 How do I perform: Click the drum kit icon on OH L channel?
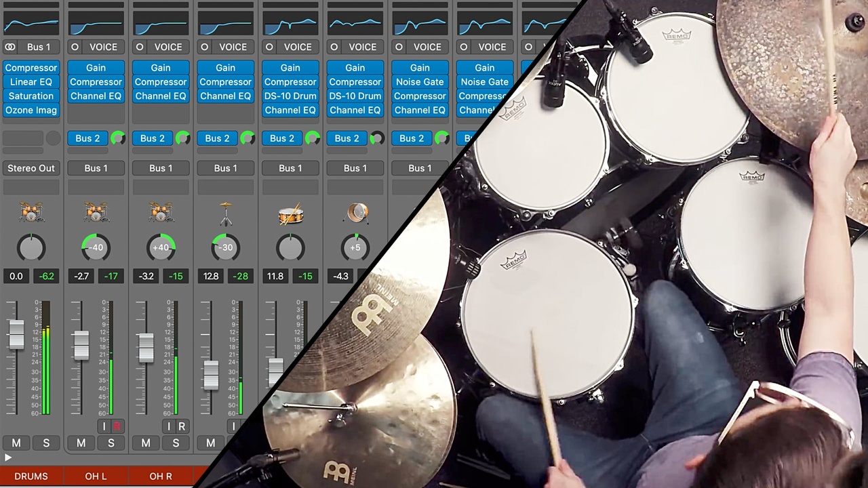tap(96, 212)
